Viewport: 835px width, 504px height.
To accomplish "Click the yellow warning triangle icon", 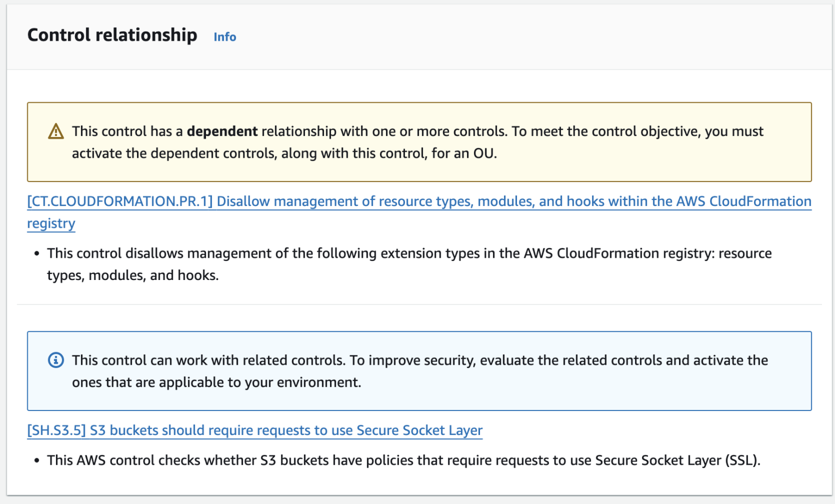I will coord(56,132).
